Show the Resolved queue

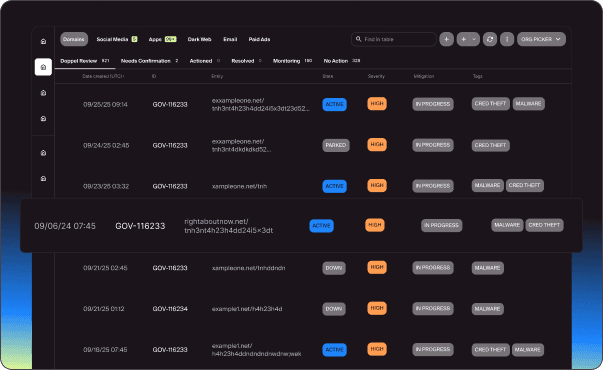click(x=247, y=61)
